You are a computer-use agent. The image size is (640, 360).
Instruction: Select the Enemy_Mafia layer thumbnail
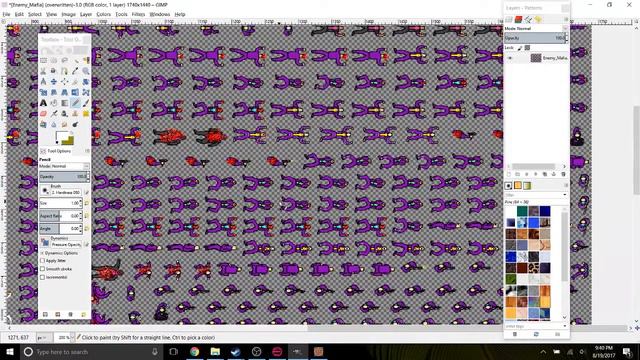click(536, 58)
